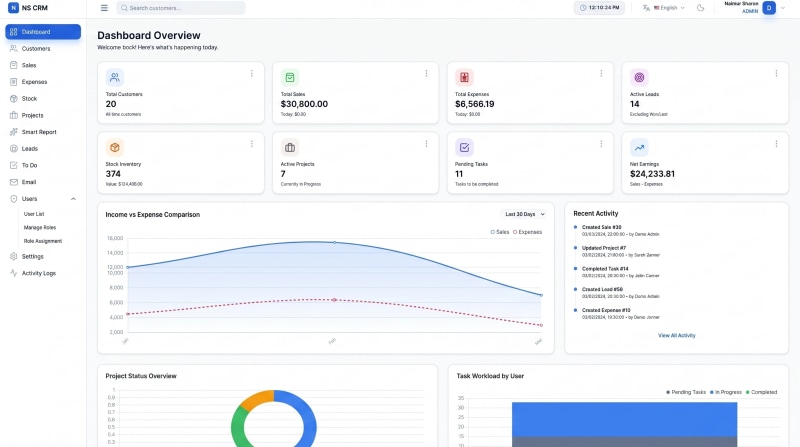This screenshot has width=800, height=447.
Task: Click the Active Leads card icon
Action: [x=639, y=78]
